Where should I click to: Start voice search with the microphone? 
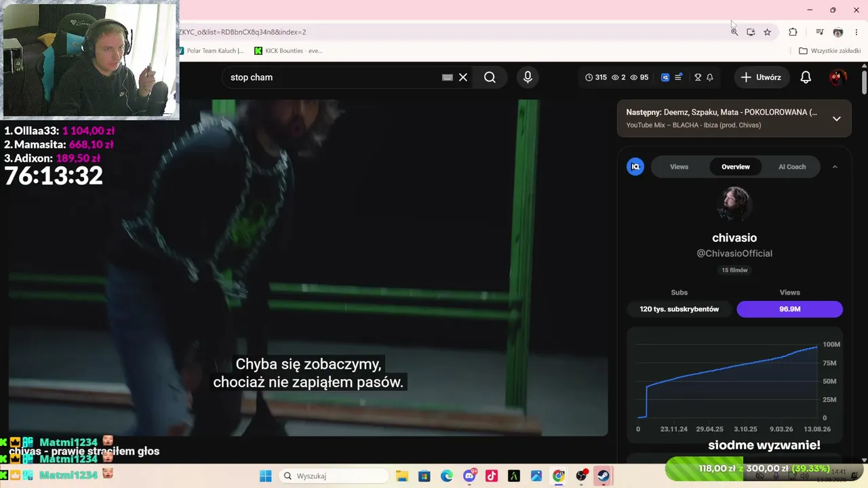pyautogui.click(x=528, y=77)
